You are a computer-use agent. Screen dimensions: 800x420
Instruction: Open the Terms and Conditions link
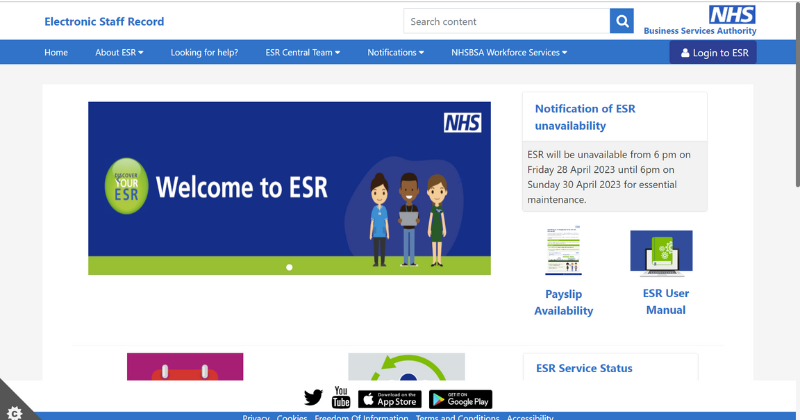click(457, 416)
